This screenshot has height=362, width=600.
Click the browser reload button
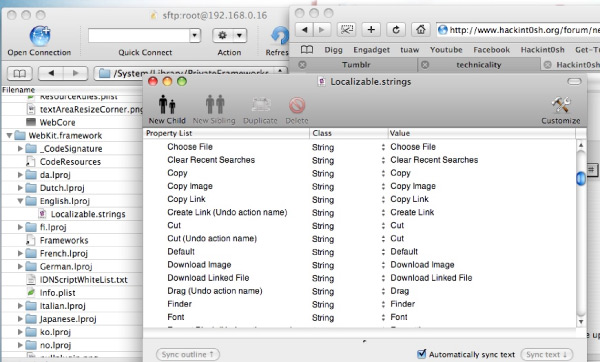tap(396, 29)
